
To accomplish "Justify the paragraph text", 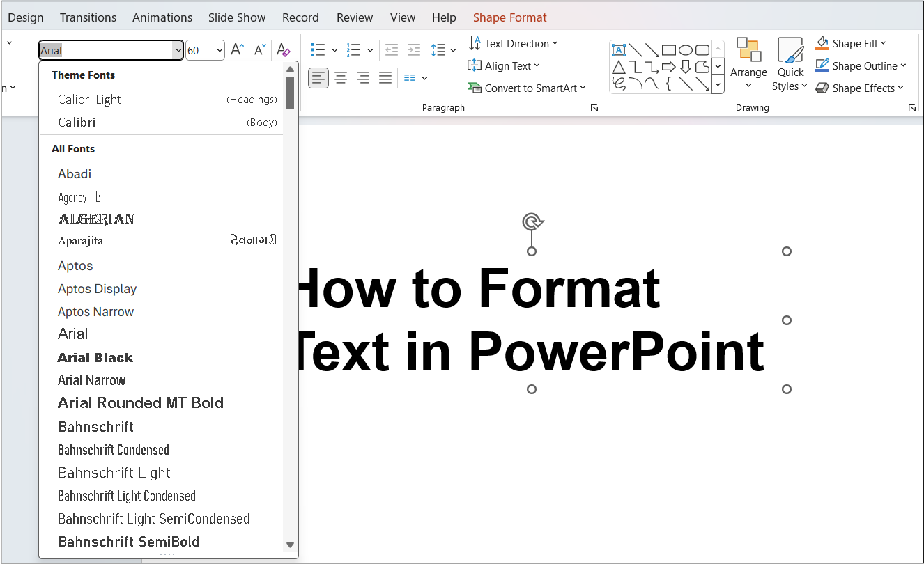I will [x=385, y=77].
